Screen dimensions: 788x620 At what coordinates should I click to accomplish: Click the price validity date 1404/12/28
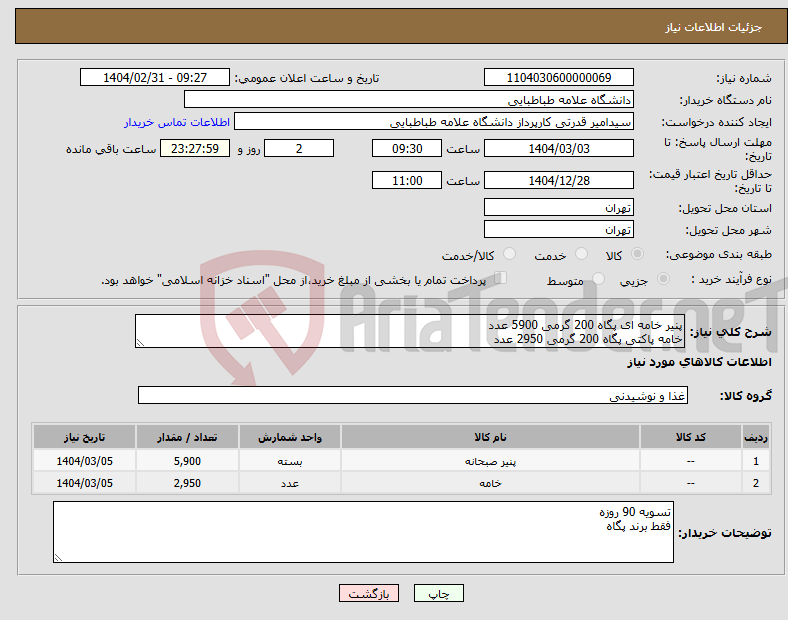pos(559,180)
